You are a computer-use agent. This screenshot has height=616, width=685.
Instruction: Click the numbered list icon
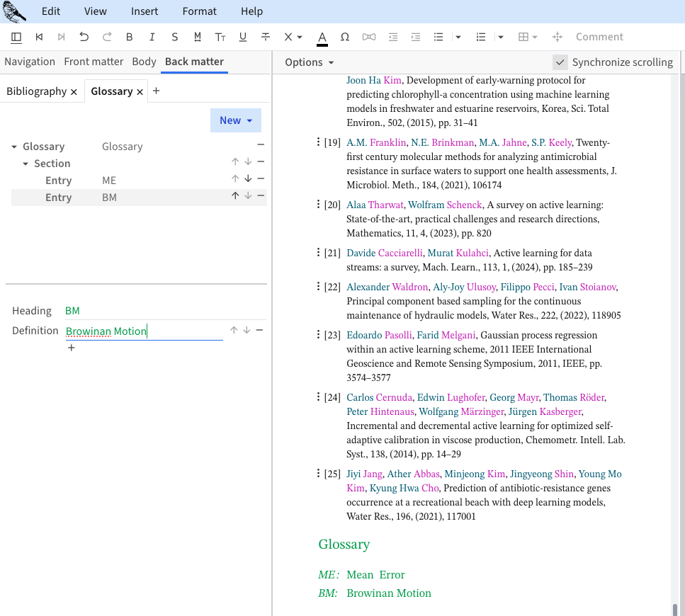click(x=481, y=37)
